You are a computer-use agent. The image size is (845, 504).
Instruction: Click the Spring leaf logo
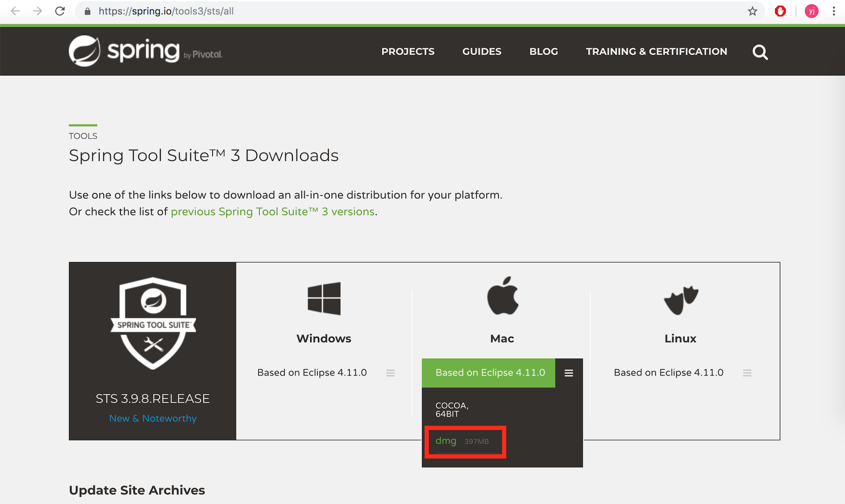[85, 51]
